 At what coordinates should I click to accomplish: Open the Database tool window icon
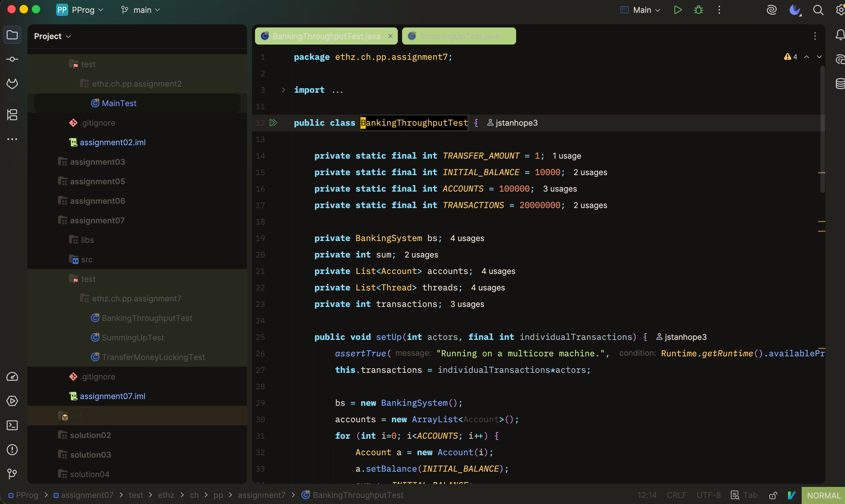tap(840, 84)
